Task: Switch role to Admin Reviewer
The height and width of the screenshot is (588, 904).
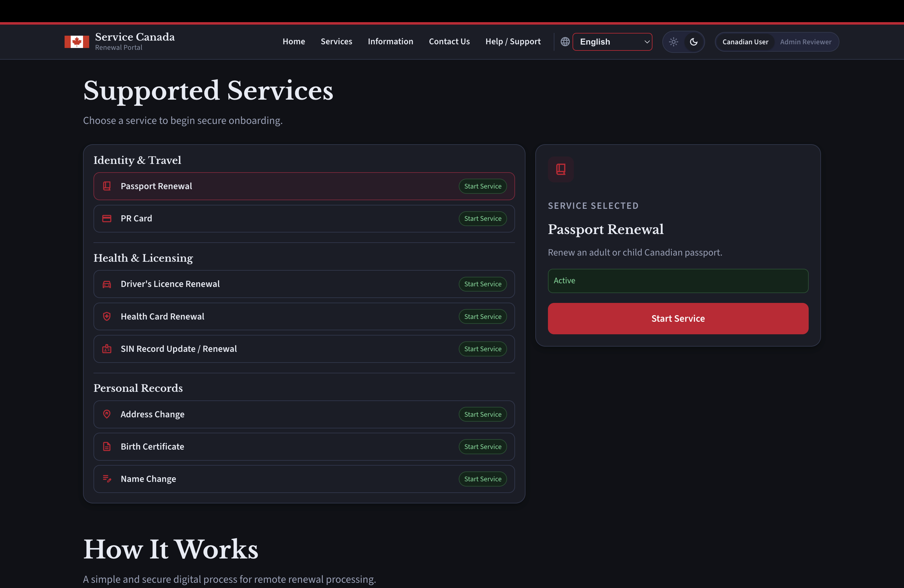Action: 805,42
